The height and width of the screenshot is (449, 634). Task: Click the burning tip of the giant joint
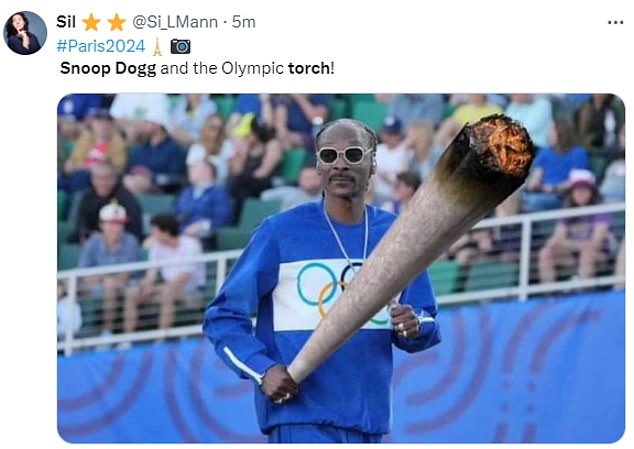500,146
